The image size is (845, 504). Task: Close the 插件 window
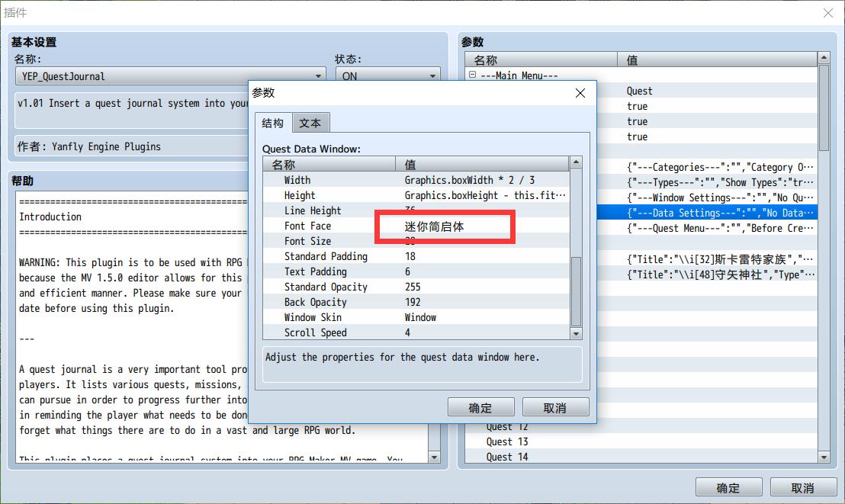coord(828,12)
